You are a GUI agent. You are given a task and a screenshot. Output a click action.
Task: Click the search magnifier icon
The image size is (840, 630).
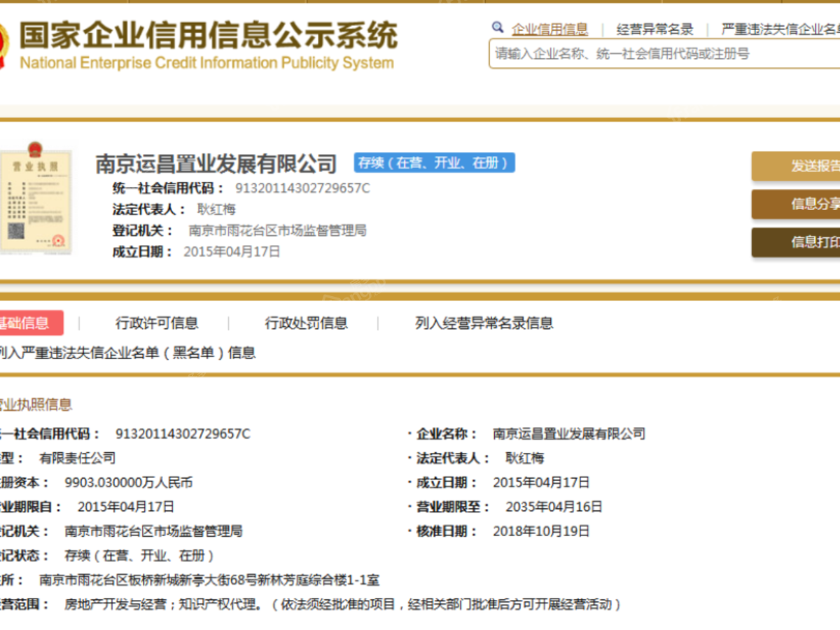498,28
